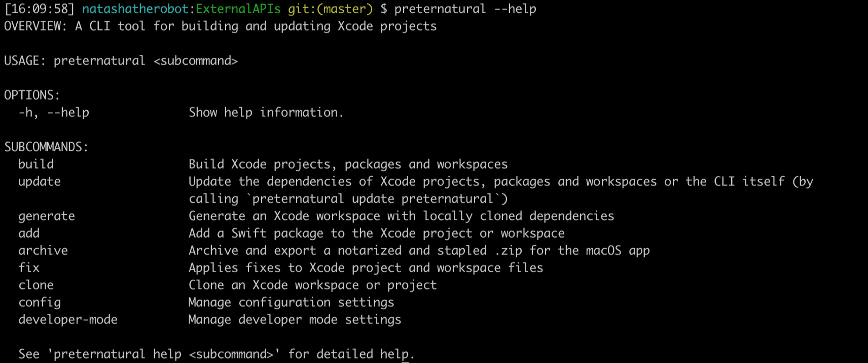Viewport: 868px width, 363px height.
Task: Click the 'build' subcommand name
Action: pos(36,164)
